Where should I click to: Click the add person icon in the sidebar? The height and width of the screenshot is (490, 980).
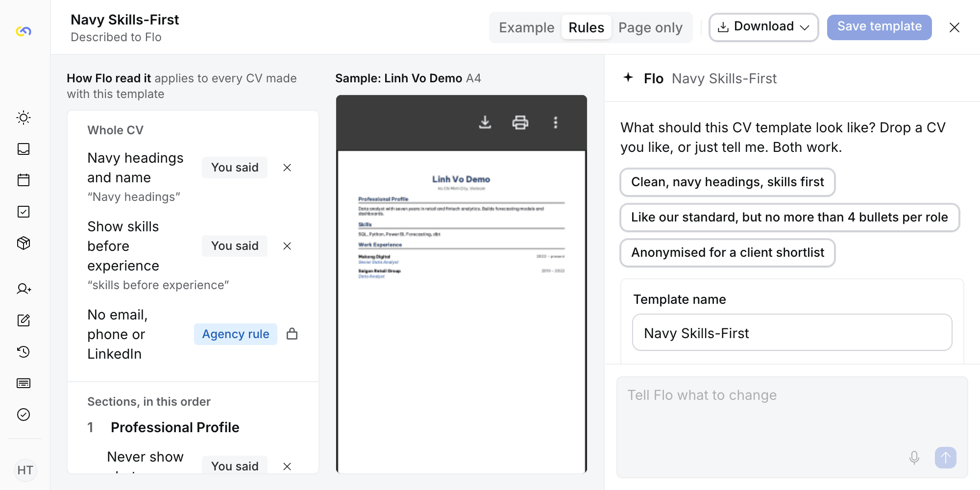24,289
